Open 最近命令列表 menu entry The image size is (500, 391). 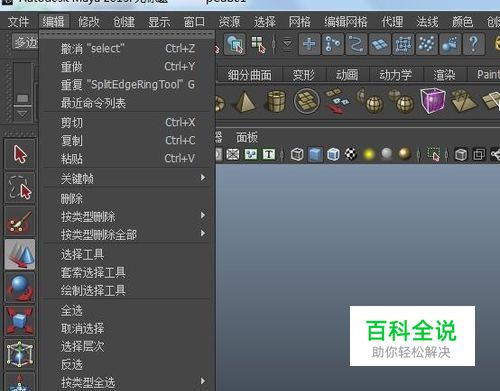tap(128, 103)
